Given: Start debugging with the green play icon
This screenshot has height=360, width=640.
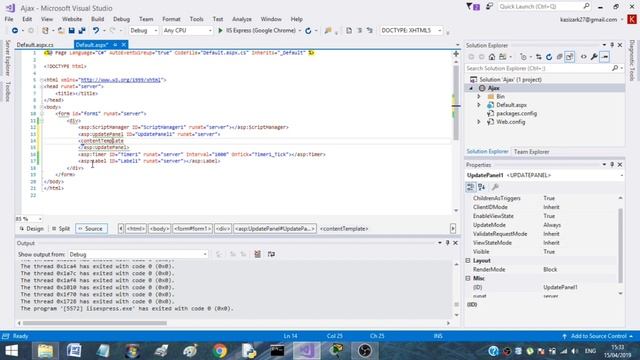Looking at the screenshot, I should (220, 31).
